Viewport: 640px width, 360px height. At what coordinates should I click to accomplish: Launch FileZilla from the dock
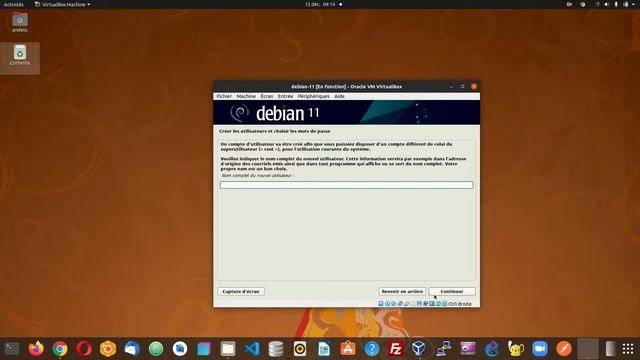click(396, 349)
